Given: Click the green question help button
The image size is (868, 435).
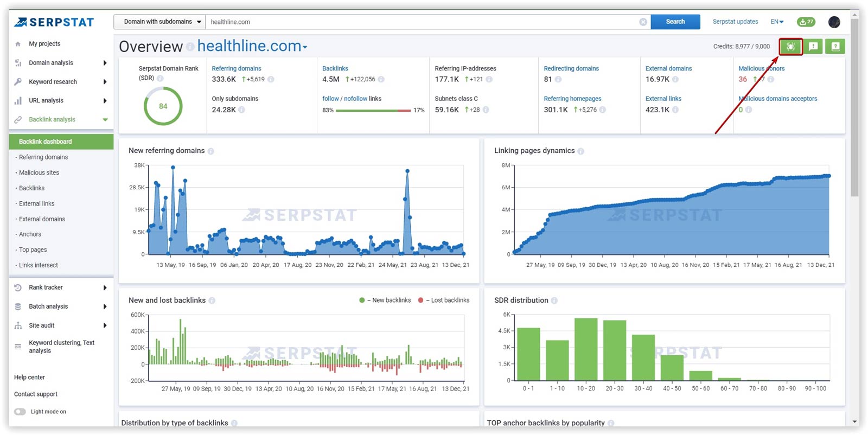Looking at the screenshot, I should coord(835,47).
